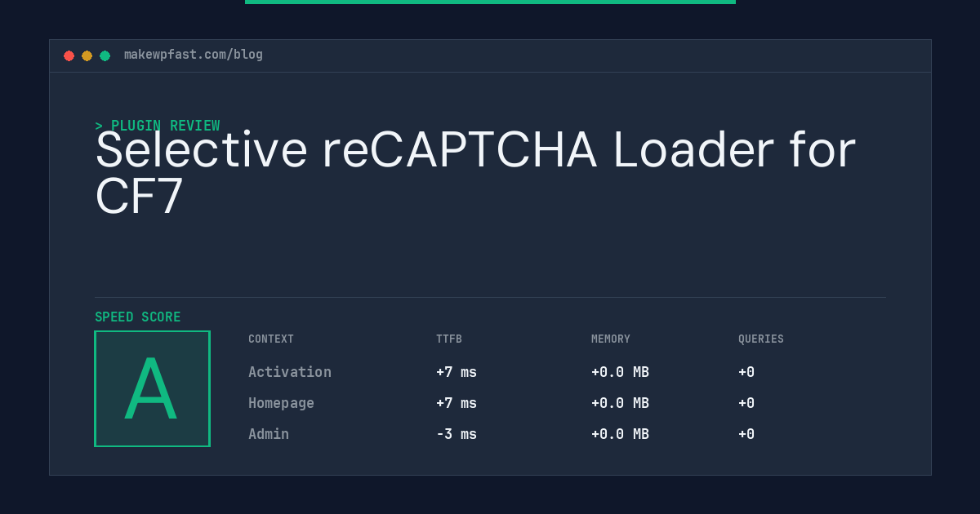The image size is (980, 514).
Task: Click the Activation memory value +0.0 MB
Action: click(x=620, y=372)
